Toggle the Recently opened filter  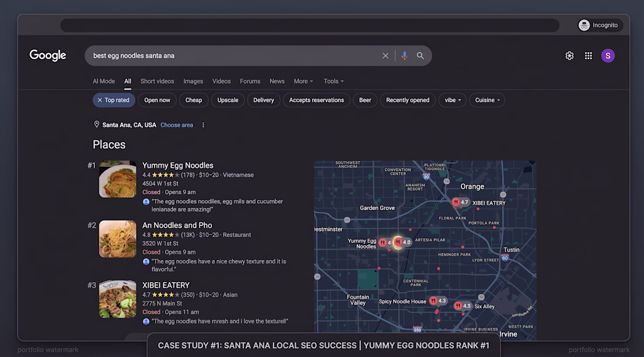407,100
